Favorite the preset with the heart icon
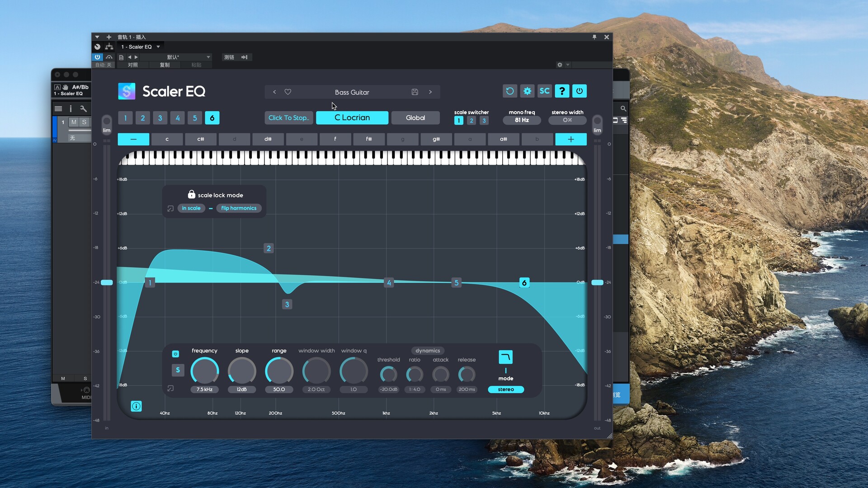The image size is (868, 488). click(288, 92)
